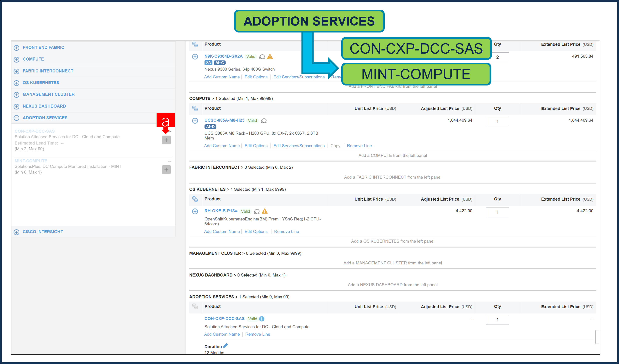This screenshot has width=619, height=364.
Task: Click the plus icon to add MINT-COMPUTE
Action: click(166, 169)
